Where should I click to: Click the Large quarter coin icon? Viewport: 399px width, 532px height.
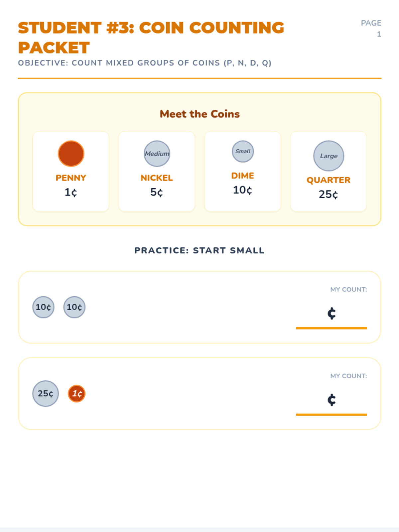pyautogui.click(x=329, y=156)
